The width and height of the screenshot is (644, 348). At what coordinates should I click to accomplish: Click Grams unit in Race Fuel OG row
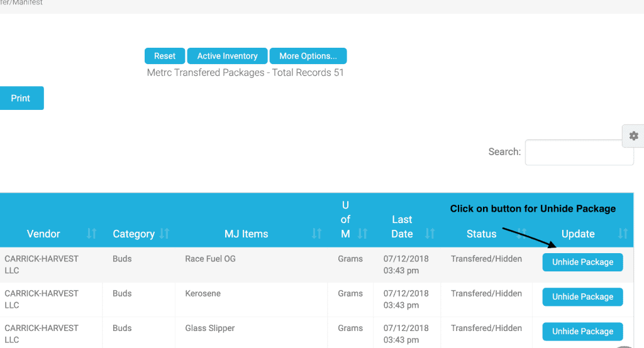pyautogui.click(x=350, y=259)
